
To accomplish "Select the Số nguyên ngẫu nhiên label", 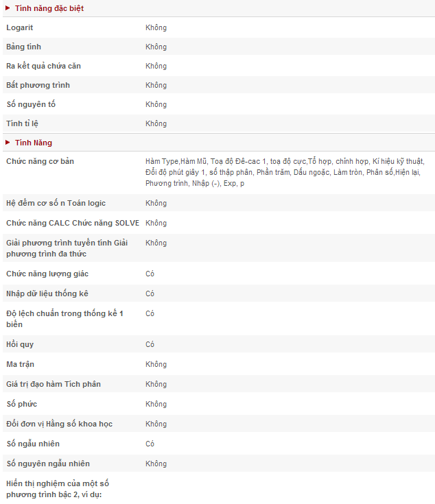I will click(x=48, y=464).
